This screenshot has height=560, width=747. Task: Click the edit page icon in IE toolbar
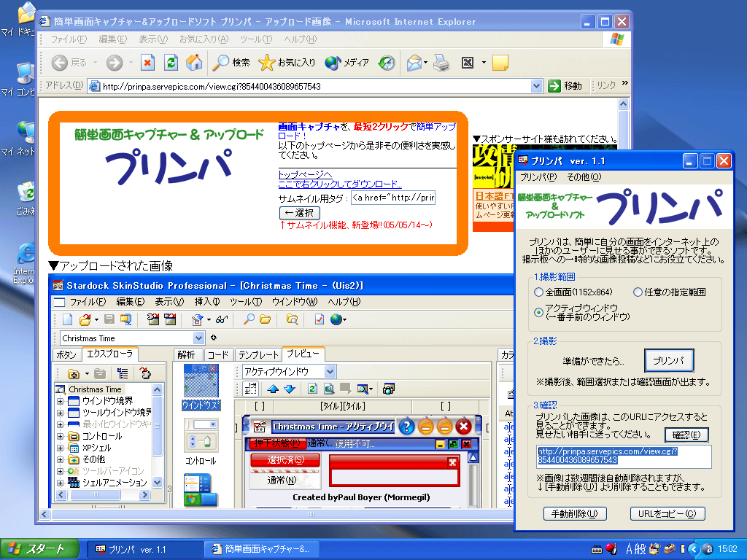click(x=468, y=63)
